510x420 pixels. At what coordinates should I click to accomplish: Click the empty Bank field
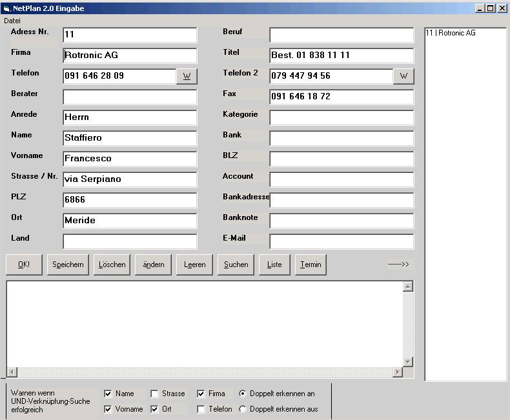point(342,138)
